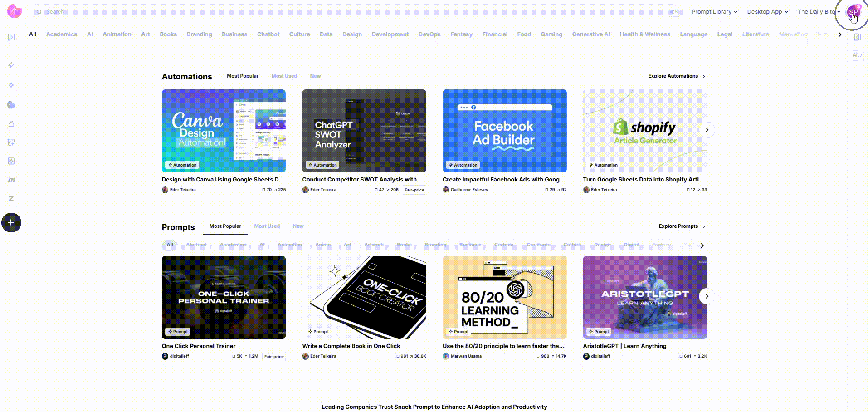Show next automations with carousel arrow

click(707, 130)
